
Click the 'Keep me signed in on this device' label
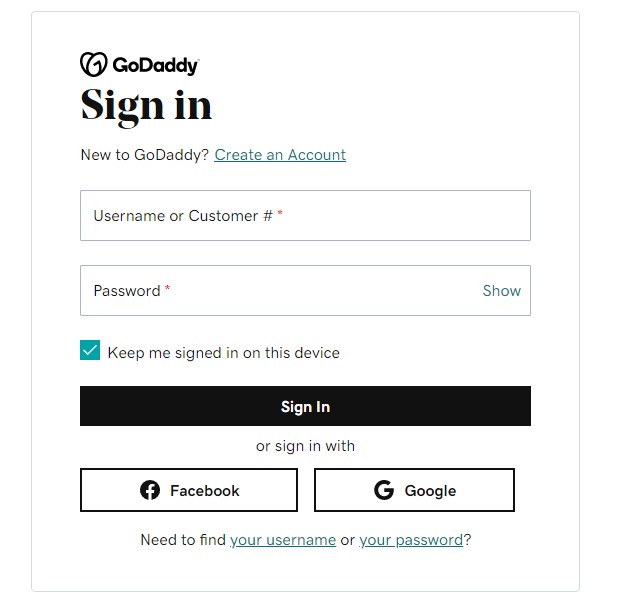point(223,353)
